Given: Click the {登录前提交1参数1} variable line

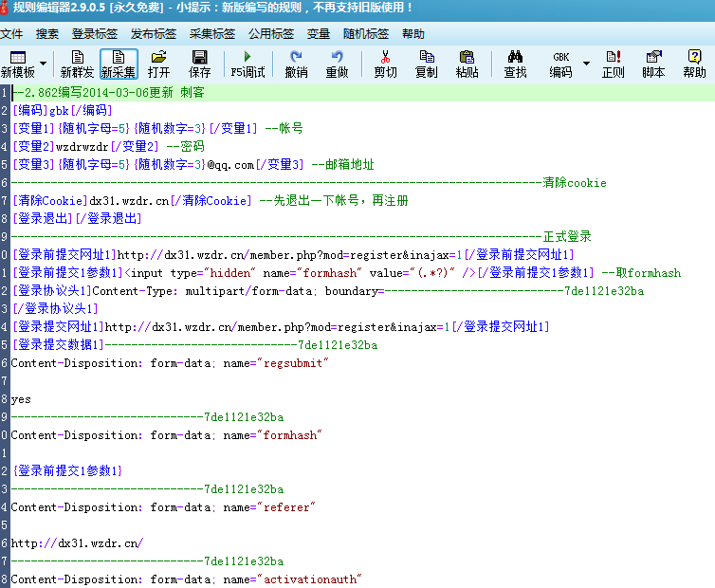Looking at the screenshot, I should [x=67, y=470].
